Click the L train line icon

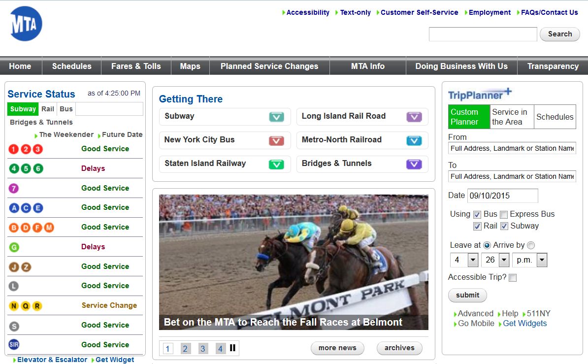coord(14,286)
